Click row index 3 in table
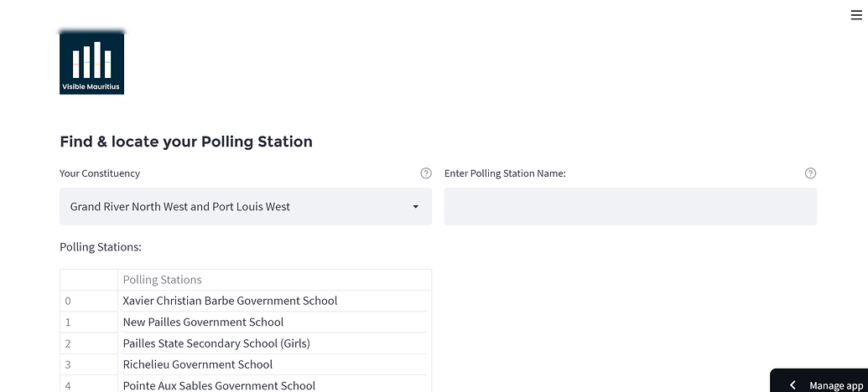 pyautogui.click(x=69, y=364)
